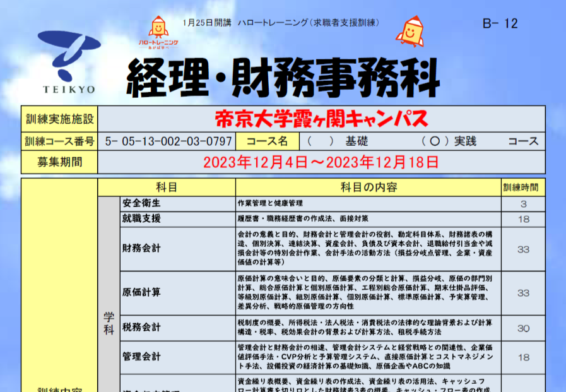Click the 33 hours value for 原価計算
The width and height of the screenshot is (566, 392).
coord(523,293)
